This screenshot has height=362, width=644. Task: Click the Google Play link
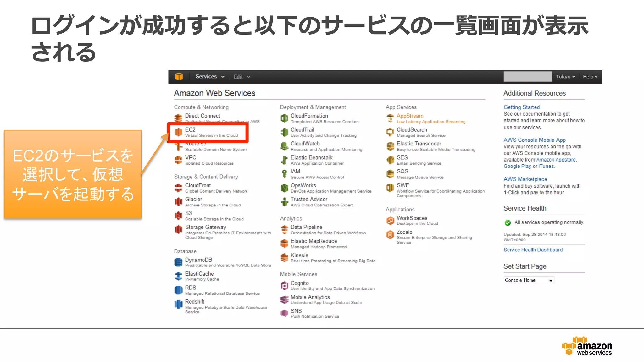(x=517, y=166)
